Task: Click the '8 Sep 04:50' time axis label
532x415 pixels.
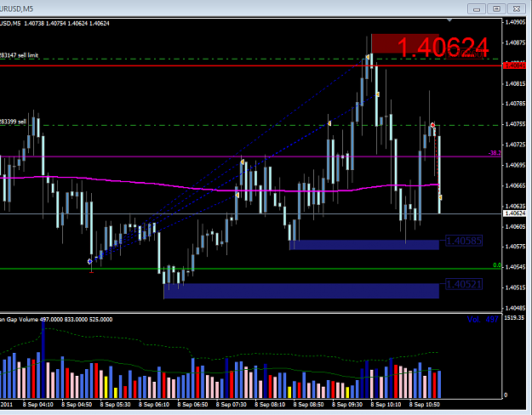Action: (77, 405)
